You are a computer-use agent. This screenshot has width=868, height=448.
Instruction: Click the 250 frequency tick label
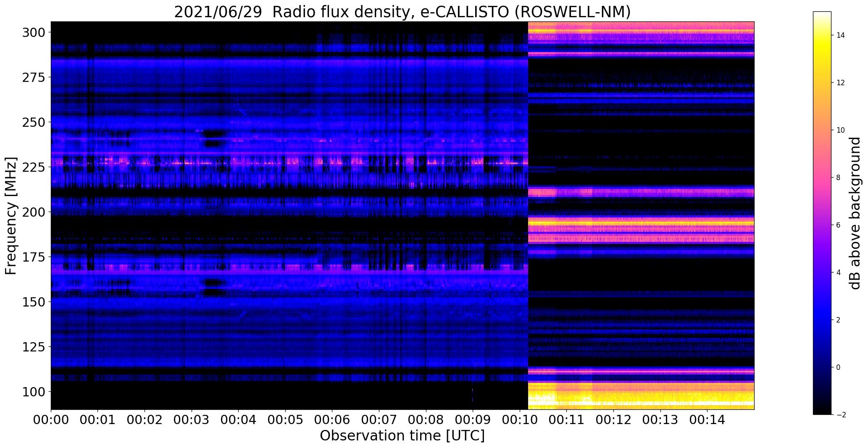[x=34, y=122]
